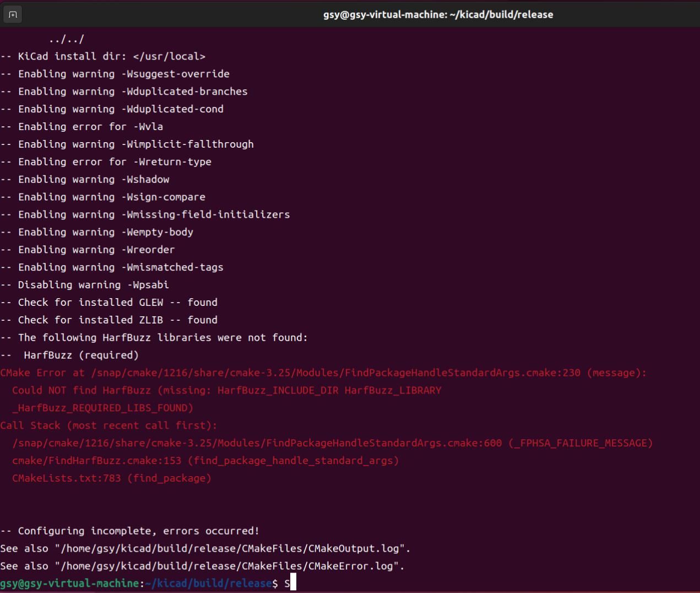Select the '-Wshadow' warning line

tap(85, 180)
